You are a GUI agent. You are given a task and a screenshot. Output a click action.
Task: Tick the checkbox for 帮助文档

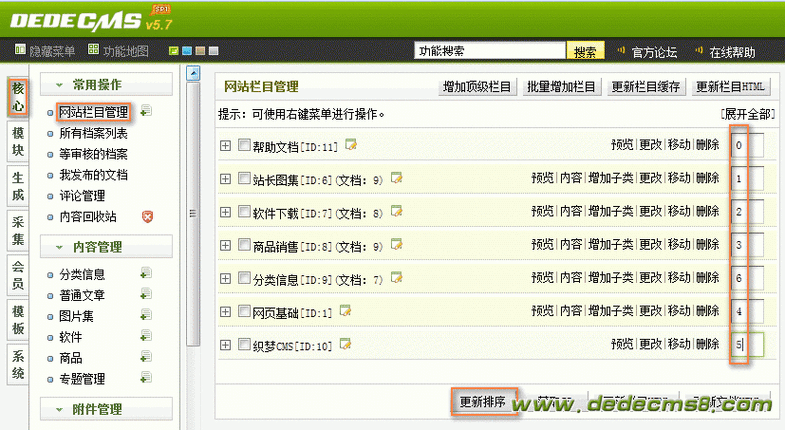tap(244, 145)
